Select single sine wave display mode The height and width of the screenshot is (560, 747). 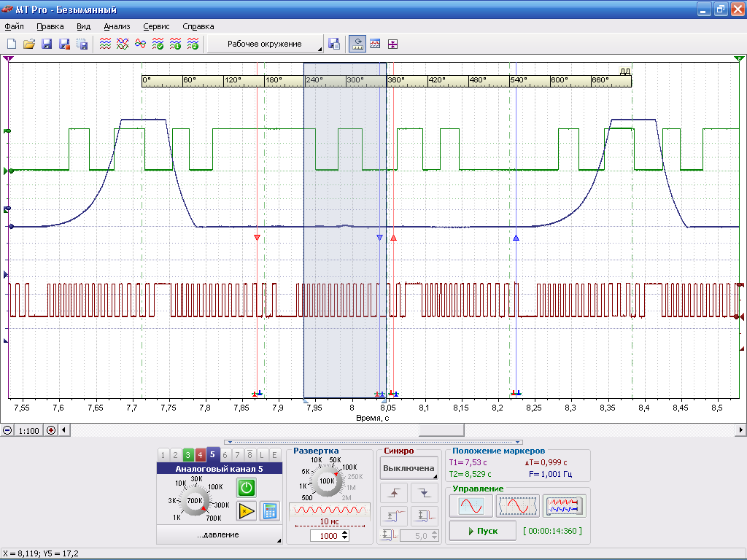(x=471, y=506)
